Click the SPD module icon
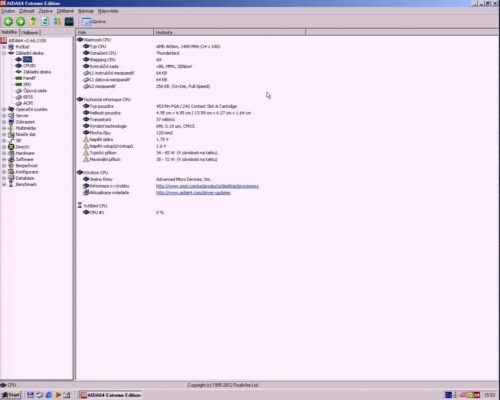 pyautogui.click(x=19, y=84)
